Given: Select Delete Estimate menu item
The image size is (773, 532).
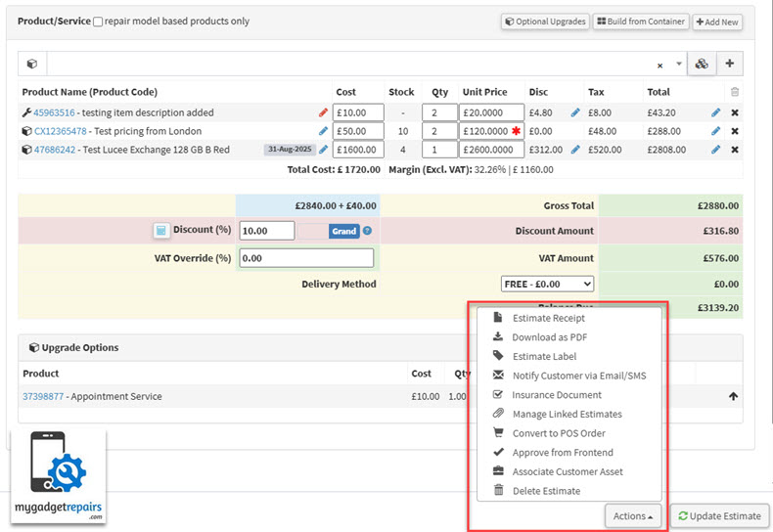Looking at the screenshot, I should [546, 491].
